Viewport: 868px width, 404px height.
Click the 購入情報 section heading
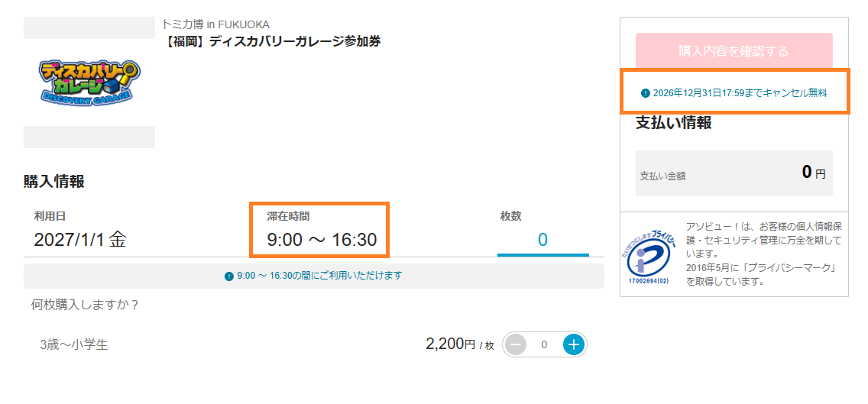53,182
